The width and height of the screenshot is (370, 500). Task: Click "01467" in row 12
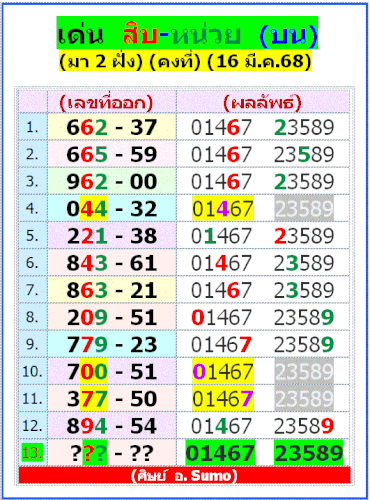(221, 426)
